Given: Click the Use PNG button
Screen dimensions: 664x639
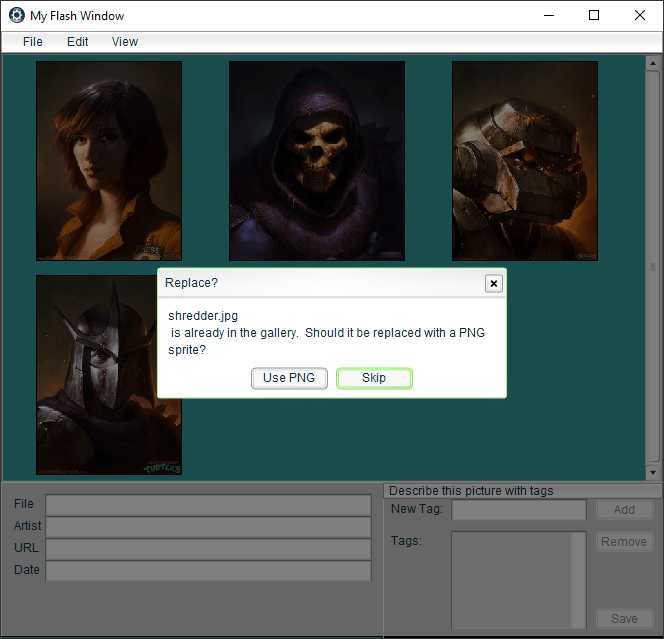Looking at the screenshot, I should (x=289, y=378).
